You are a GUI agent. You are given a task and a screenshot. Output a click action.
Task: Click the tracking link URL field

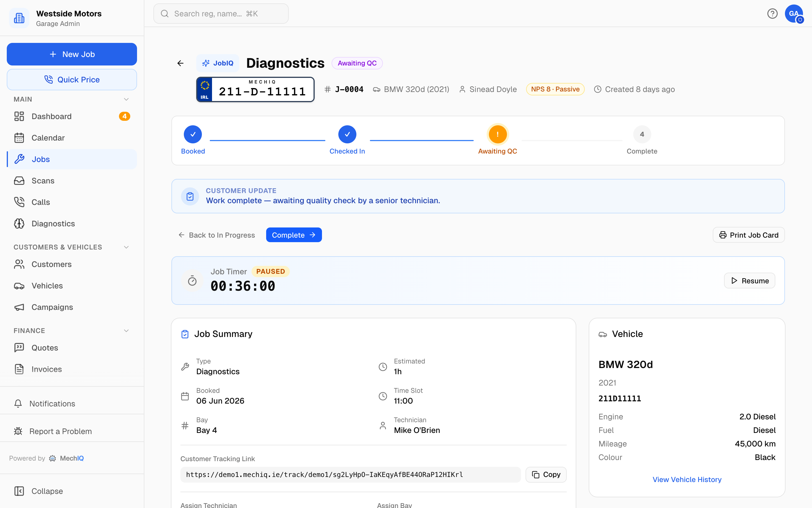[351, 474]
